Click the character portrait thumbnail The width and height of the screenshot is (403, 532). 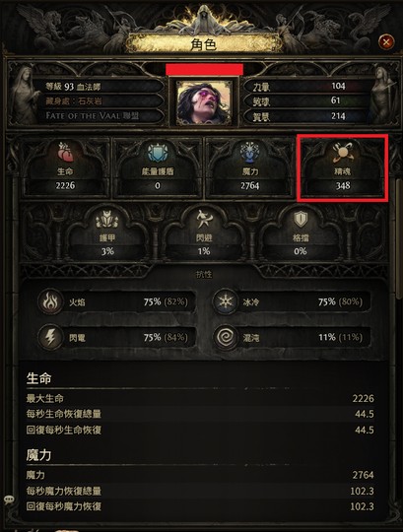pos(204,102)
